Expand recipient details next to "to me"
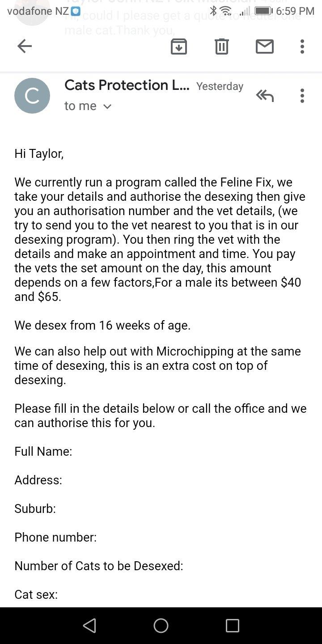This screenshot has width=322, height=644. click(107, 106)
